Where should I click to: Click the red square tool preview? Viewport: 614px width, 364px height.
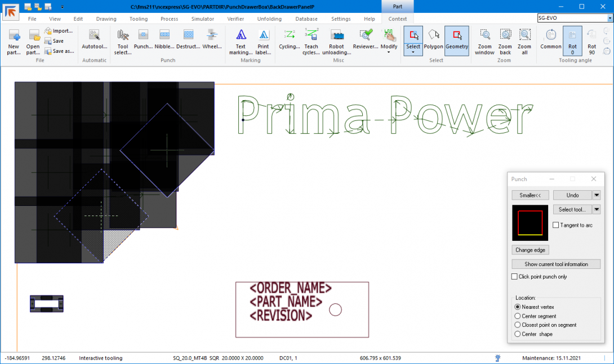(530, 222)
